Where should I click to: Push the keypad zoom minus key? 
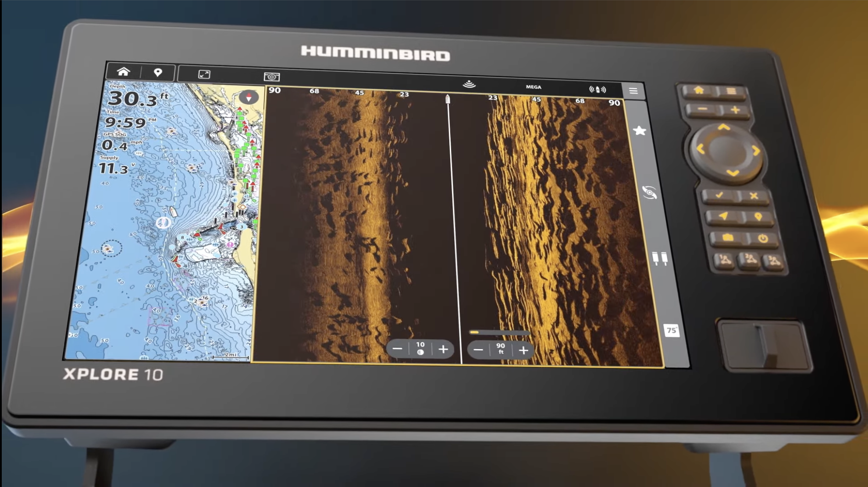tap(703, 109)
